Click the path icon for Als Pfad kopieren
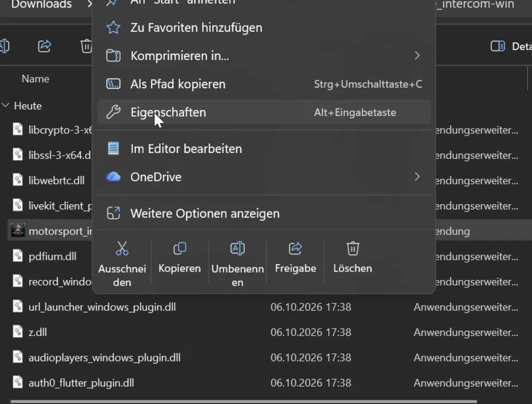Screen dimensions: 532x404 (x=113, y=83)
